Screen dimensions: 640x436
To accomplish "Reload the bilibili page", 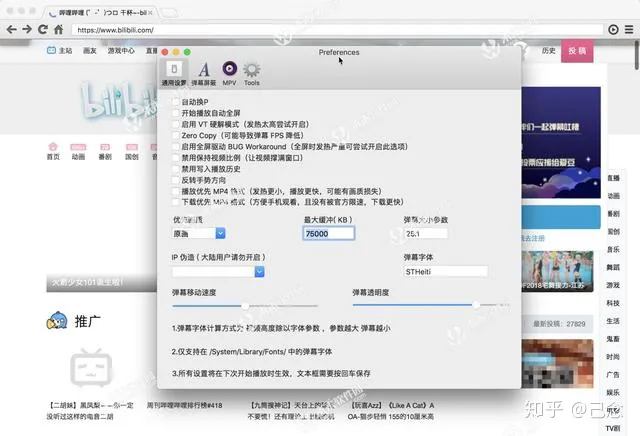I will pyautogui.click(x=42, y=29).
